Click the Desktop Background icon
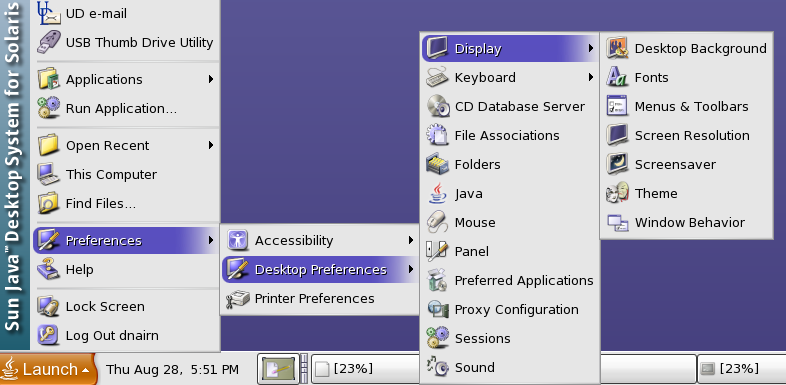Viewport: 786px width, 385px height. coord(617,49)
